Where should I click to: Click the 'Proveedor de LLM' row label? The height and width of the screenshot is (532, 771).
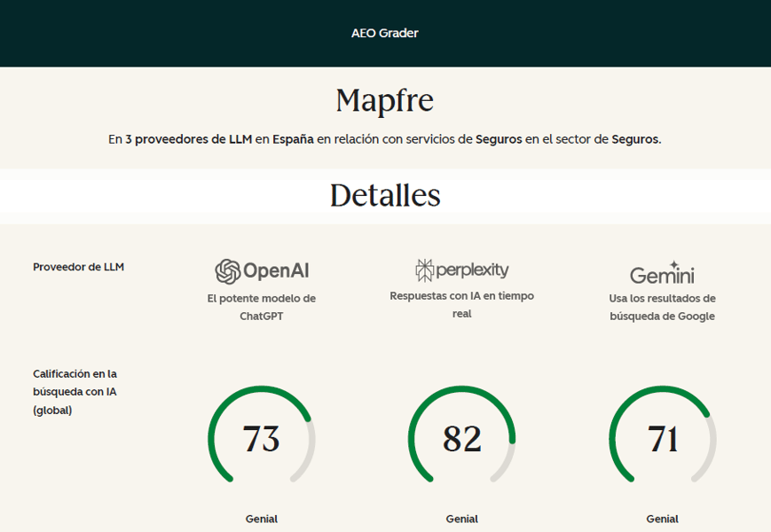point(78,267)
